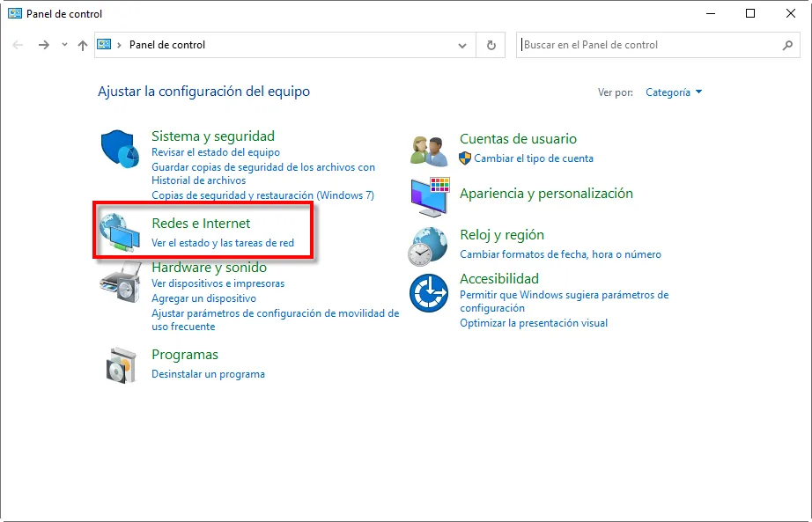
Task: Open the Sistema y seguridad shield icon
Action: [120, 149]
